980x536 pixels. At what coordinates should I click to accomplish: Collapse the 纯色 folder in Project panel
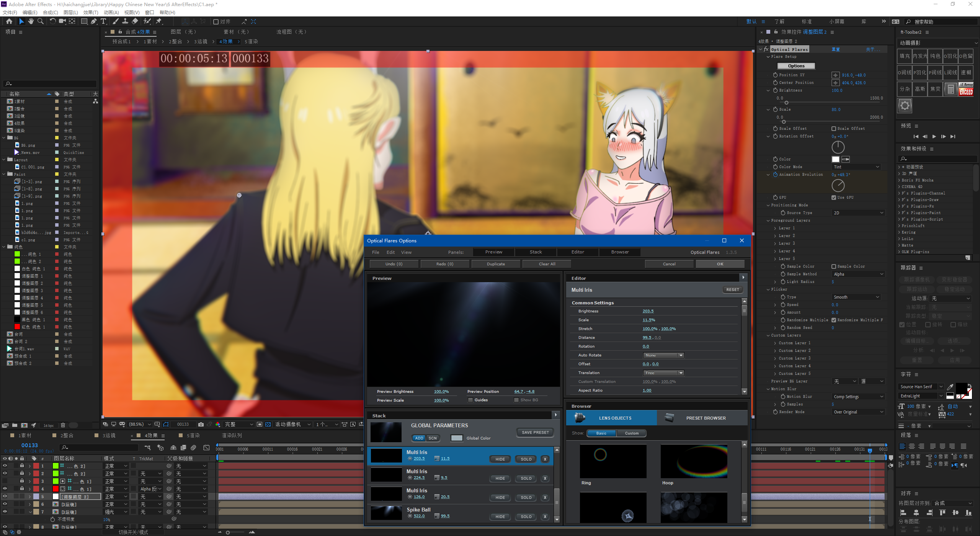click(x=4, y=247)
